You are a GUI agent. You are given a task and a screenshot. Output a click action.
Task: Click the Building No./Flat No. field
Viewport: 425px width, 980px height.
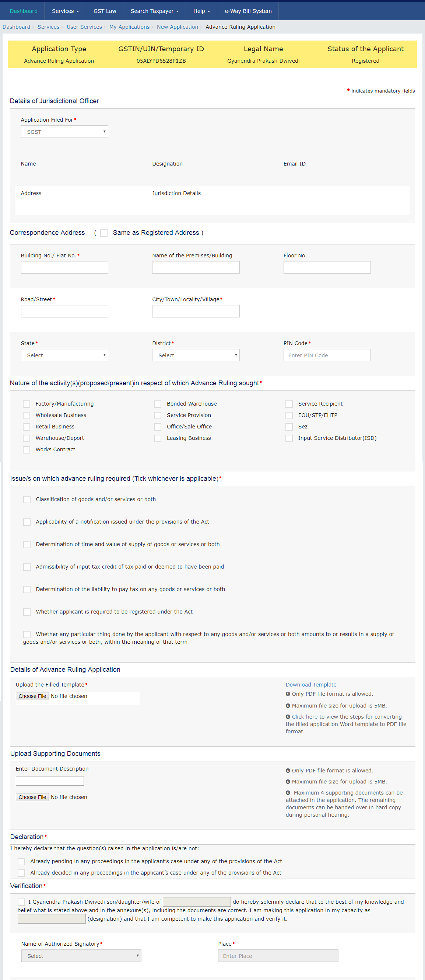64,267
